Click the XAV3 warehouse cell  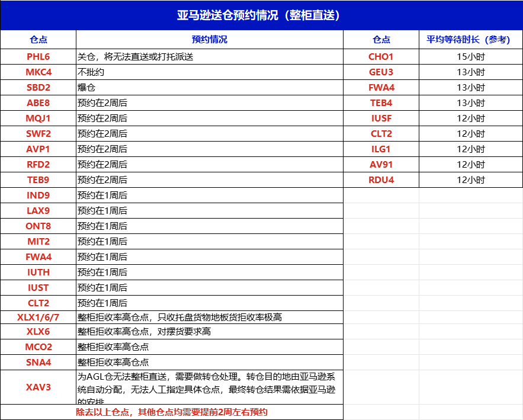point(38,387)
